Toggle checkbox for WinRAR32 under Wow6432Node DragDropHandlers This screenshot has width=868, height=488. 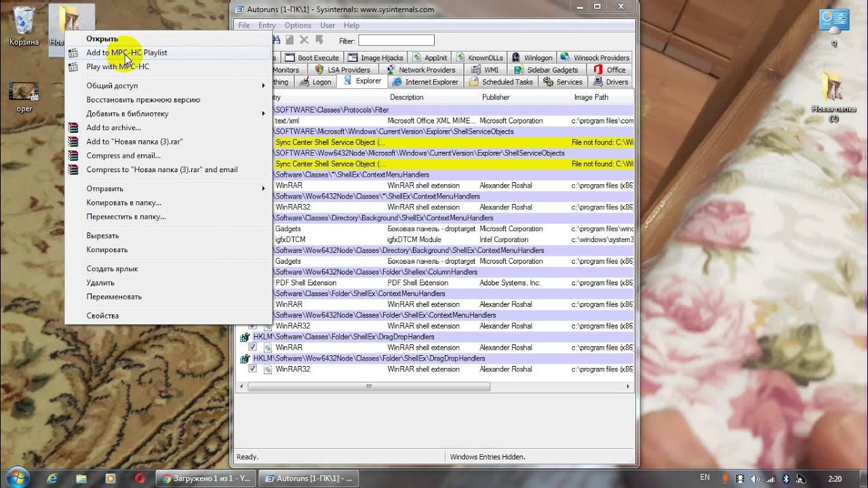point(252,369)
